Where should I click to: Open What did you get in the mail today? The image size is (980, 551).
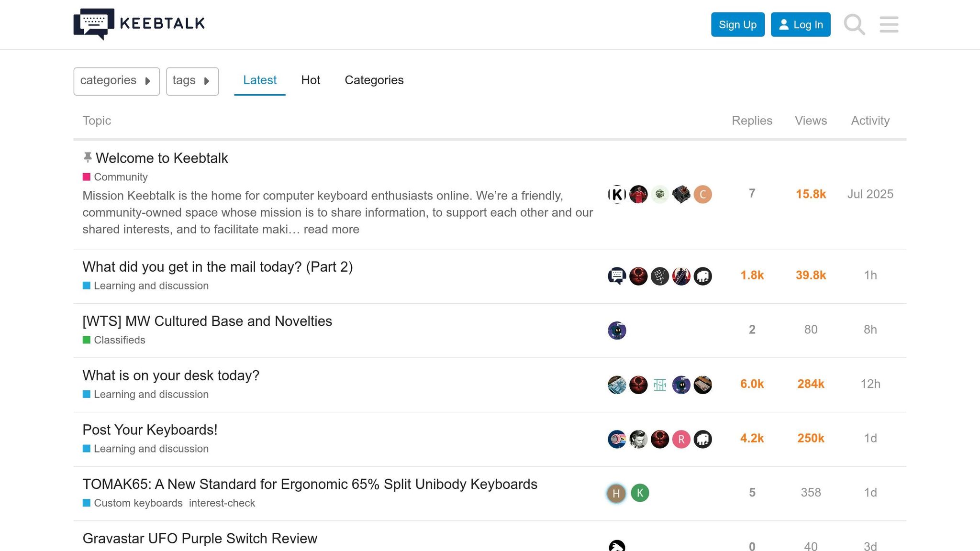[218, 267]
